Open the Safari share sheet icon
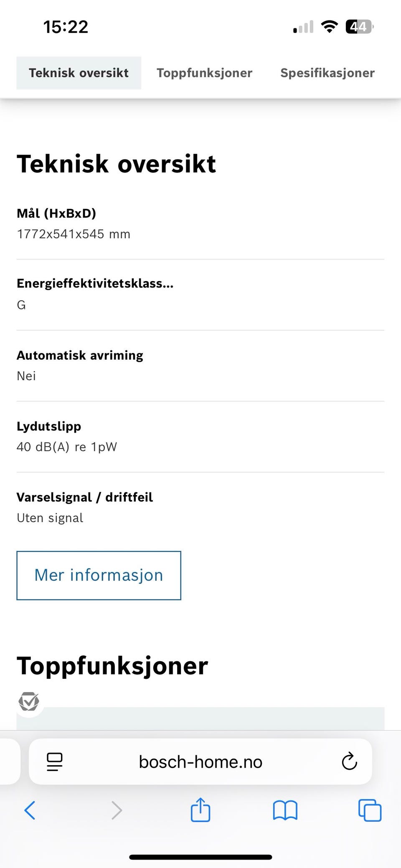401x868 pixels. click(x=200, y=810)
